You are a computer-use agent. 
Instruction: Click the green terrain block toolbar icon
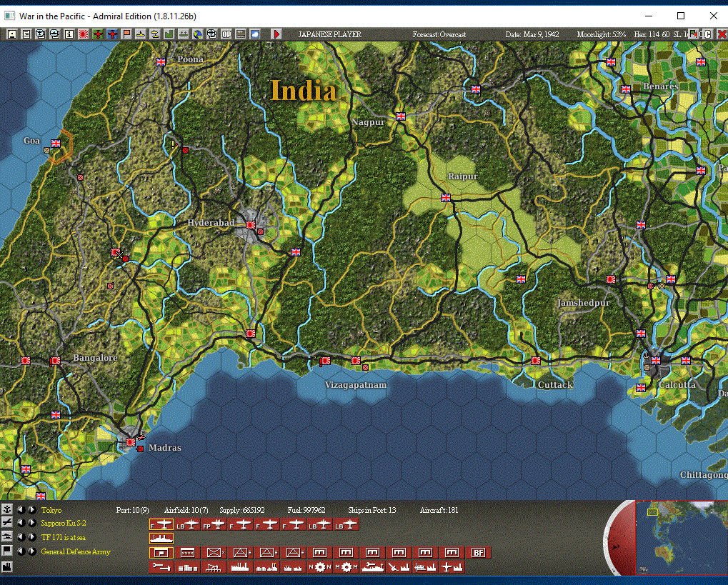coord(169,34)
